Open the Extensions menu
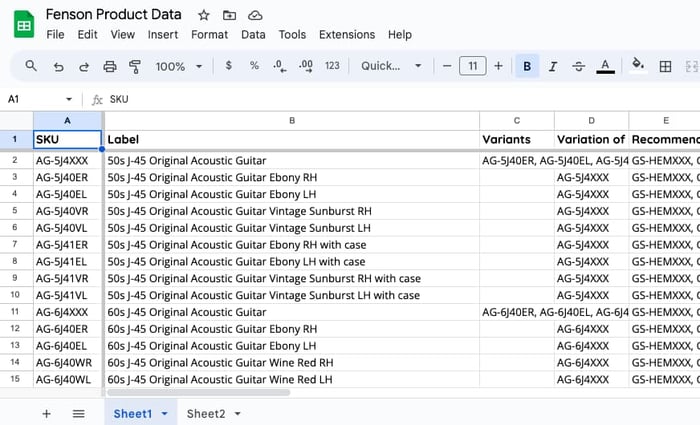 (347, 34)
